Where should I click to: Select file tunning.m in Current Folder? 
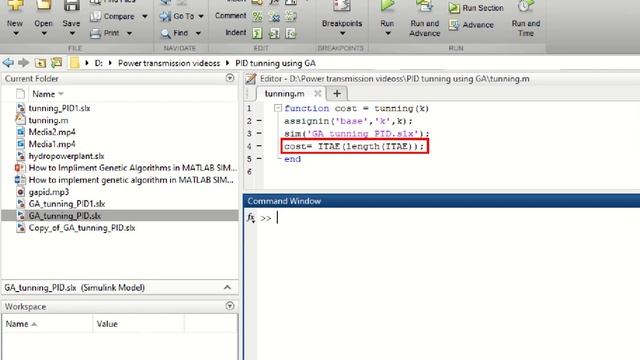coord(48,120)
